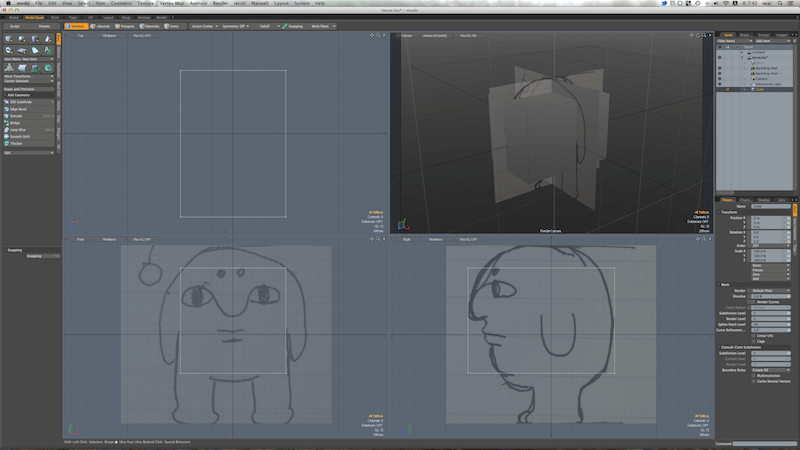Click the Front viewport pan arrows icon
The image size is (800, 450).
pos(372,239)
